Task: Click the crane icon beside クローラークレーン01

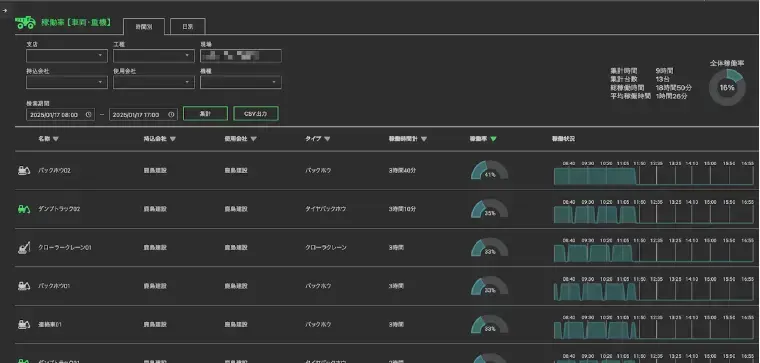Action: (24, 247)
